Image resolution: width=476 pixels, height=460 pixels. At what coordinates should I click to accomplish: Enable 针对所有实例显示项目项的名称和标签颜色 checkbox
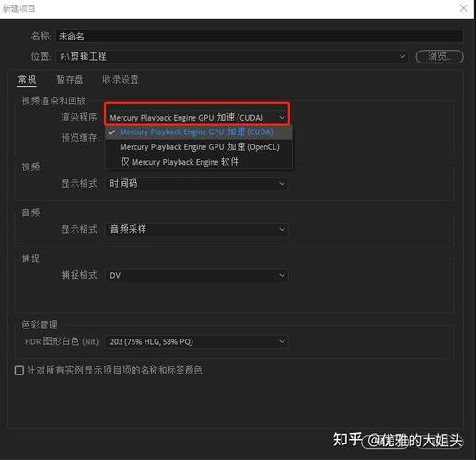19,371
